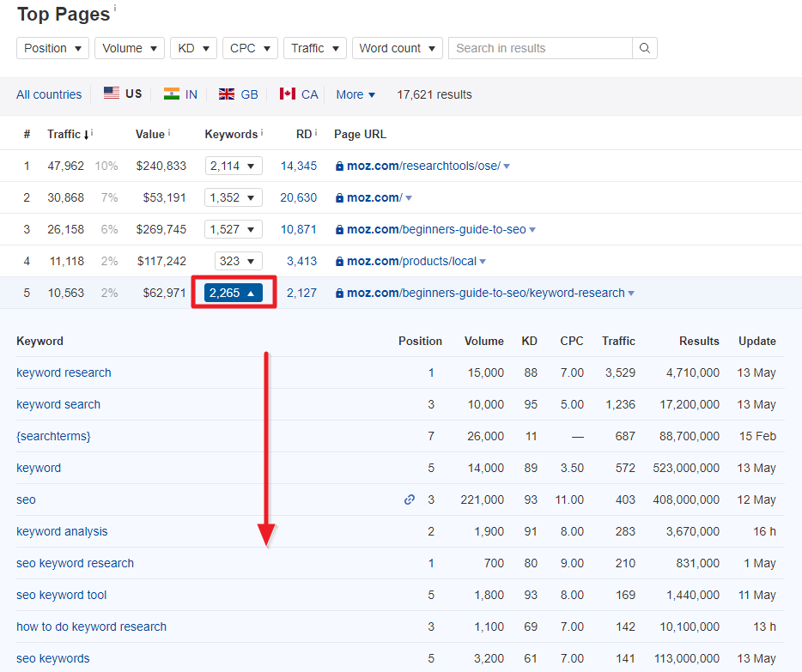Image resolution: width=802 pixels, height=672 pixels.
Task: Open the Word count filter dropdown
Action: 397,48
